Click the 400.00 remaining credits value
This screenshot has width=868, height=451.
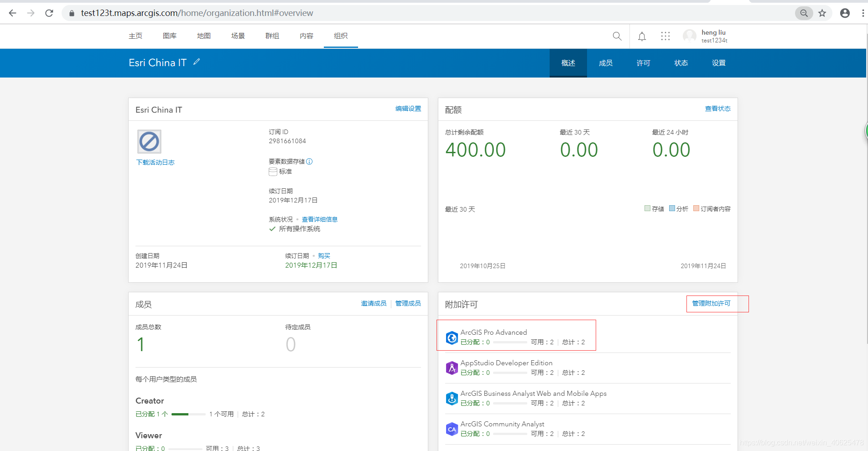(x=475, y=150)
